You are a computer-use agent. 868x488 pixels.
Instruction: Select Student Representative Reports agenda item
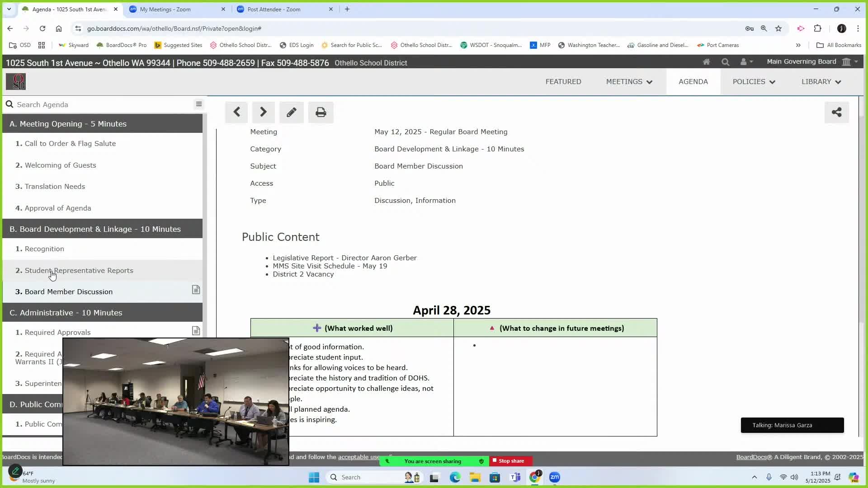(79, 270)
